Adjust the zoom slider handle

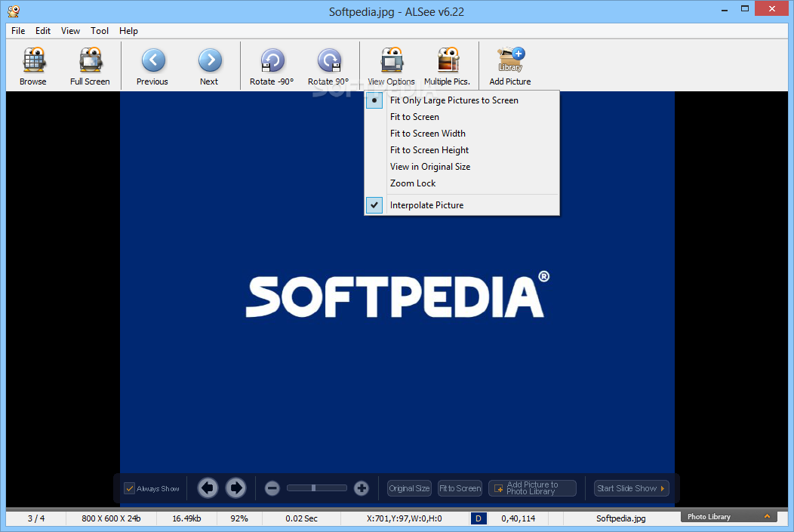(313, 488)
